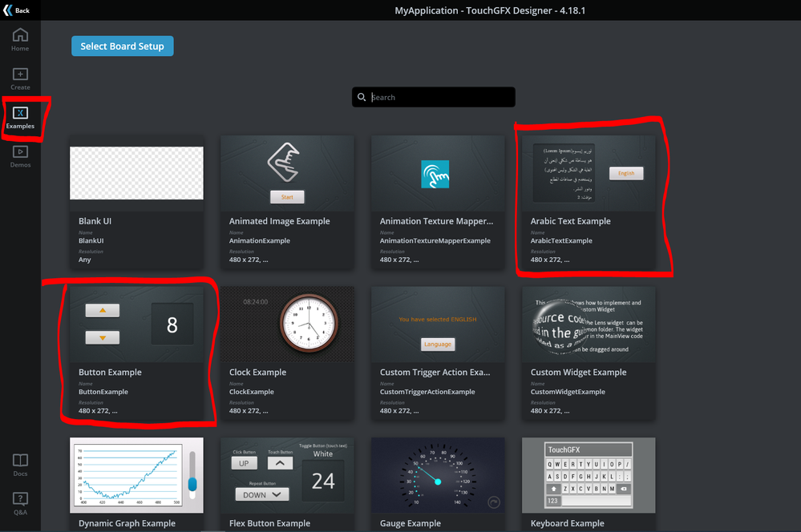The image size is (801, 532).
Task: Focus the Search input field
Action: (x=434, y=97)
